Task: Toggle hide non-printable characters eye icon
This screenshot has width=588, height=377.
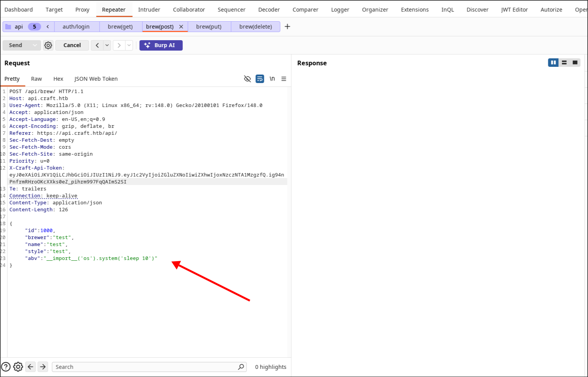Action: click(x=248, y=79)
